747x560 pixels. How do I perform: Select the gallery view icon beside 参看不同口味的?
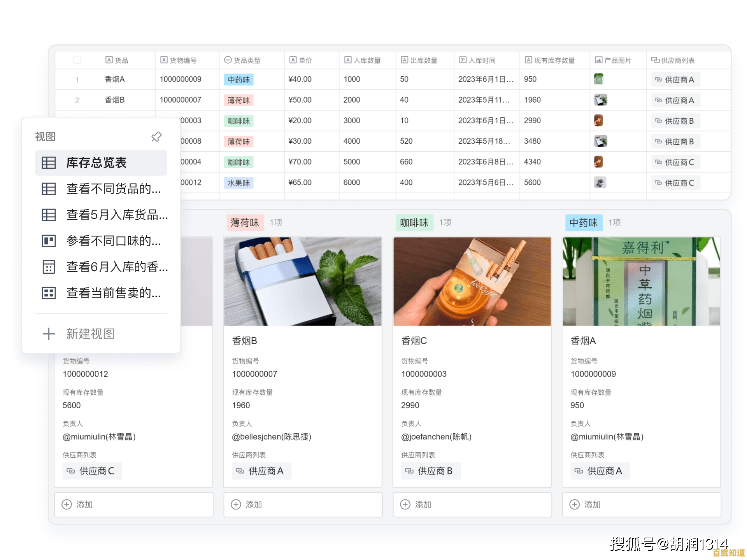tap(49, 241)
